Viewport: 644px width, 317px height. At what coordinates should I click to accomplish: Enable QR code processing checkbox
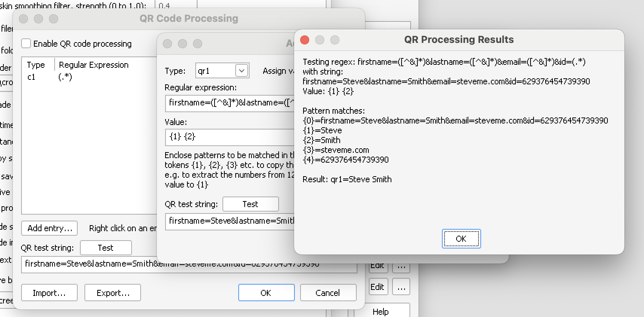(x=26, y=44)
